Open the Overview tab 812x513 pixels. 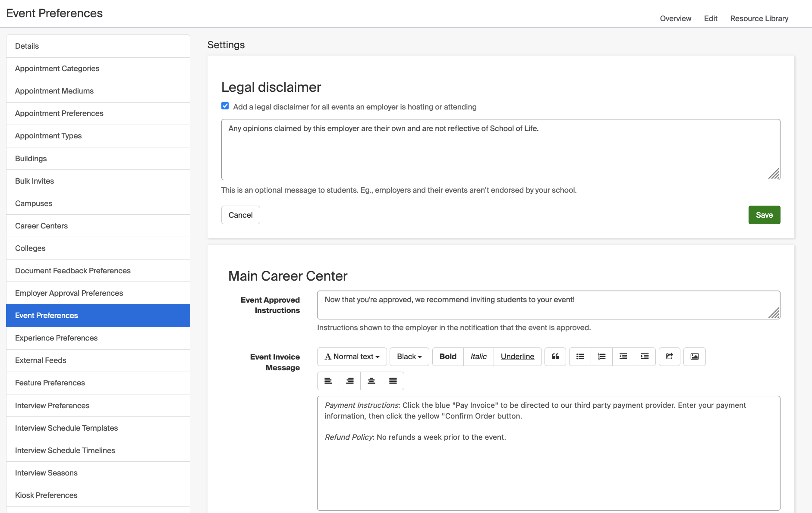[x=676, y=19]
